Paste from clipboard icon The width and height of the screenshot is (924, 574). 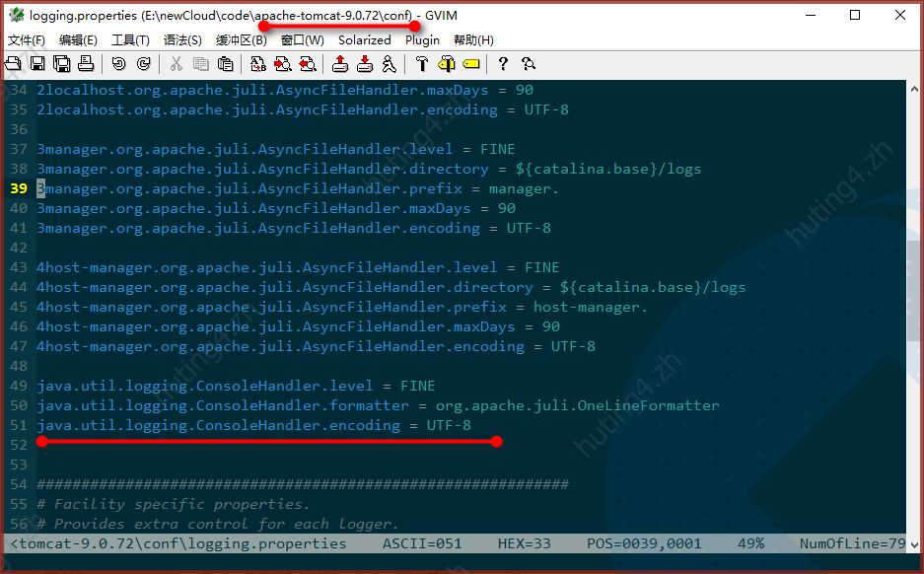[225, 64]
